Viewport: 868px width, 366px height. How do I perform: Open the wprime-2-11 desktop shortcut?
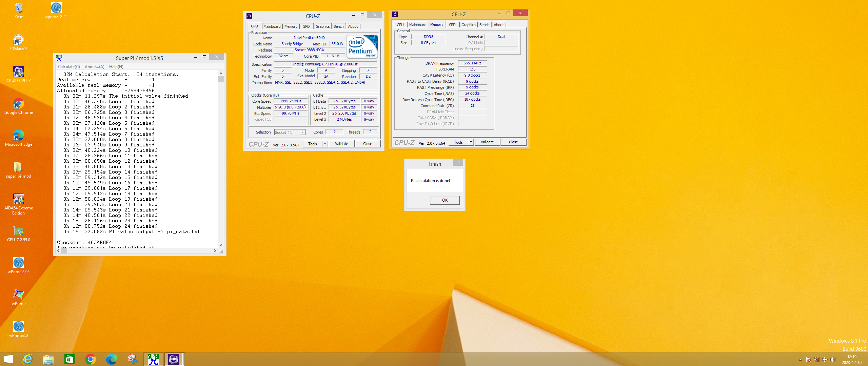coord(56,10)
